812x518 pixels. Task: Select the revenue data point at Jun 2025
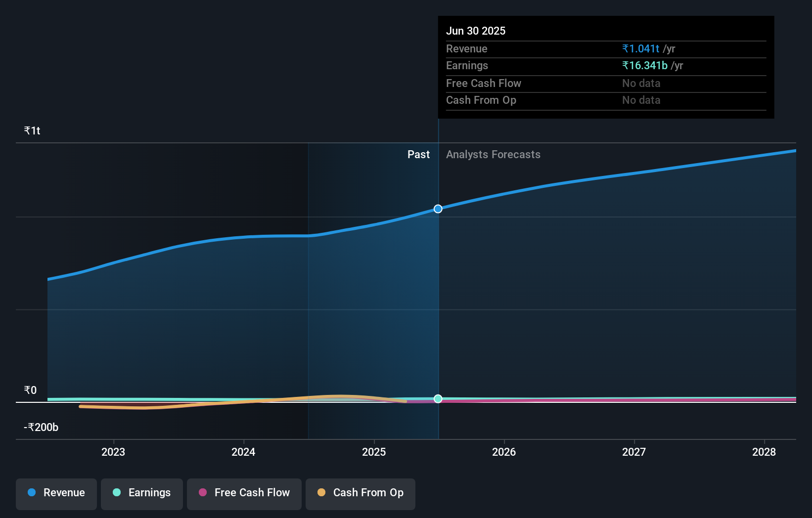point(438,209)
